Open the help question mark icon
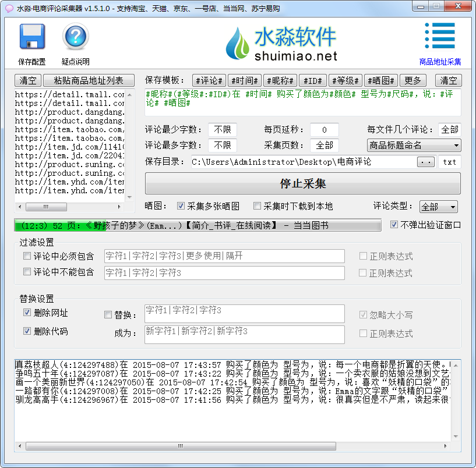The height and width of the screenshot is (468, 476). coord(75,37)
